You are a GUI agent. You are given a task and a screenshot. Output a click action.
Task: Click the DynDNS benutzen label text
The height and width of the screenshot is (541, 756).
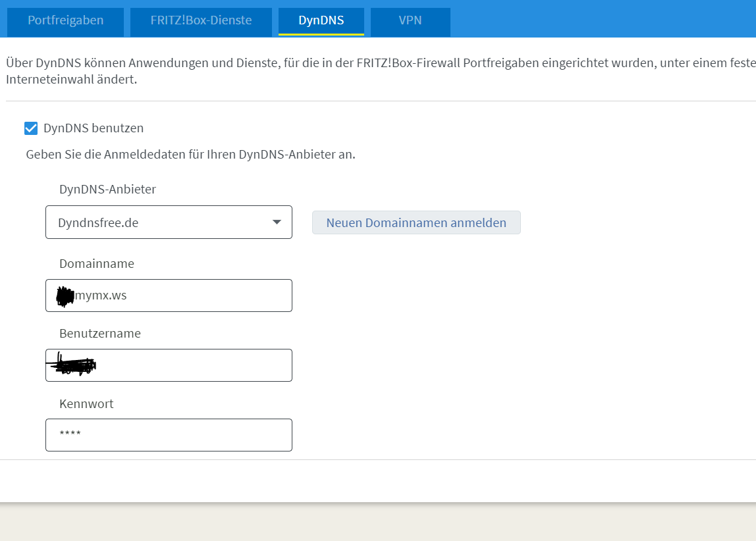point(94,128)
